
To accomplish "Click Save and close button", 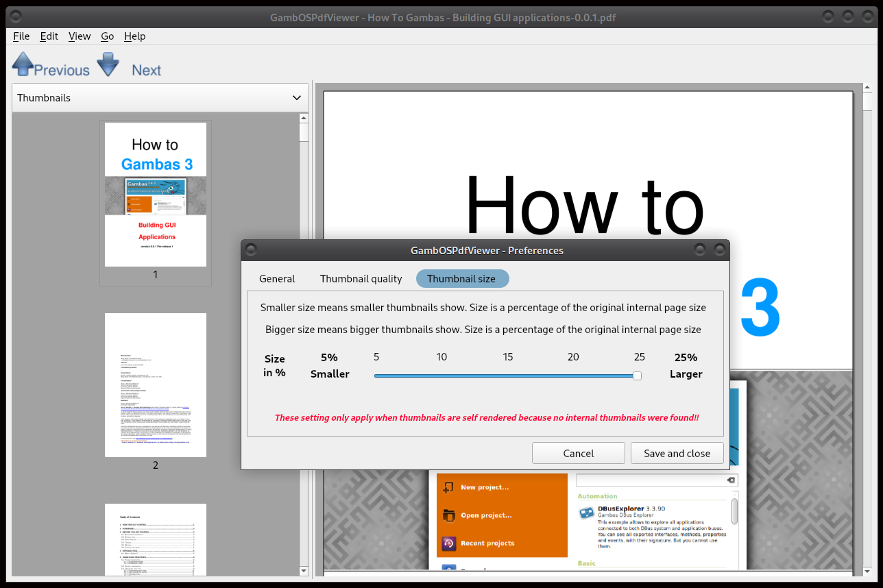I will coord(677,453).
